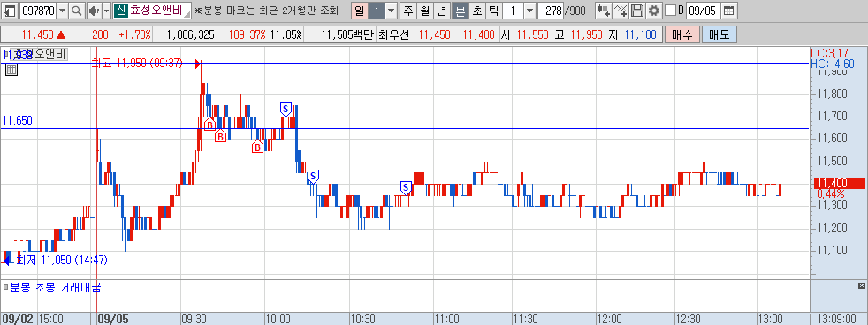Select 일 daily chart period

(360, 10)
